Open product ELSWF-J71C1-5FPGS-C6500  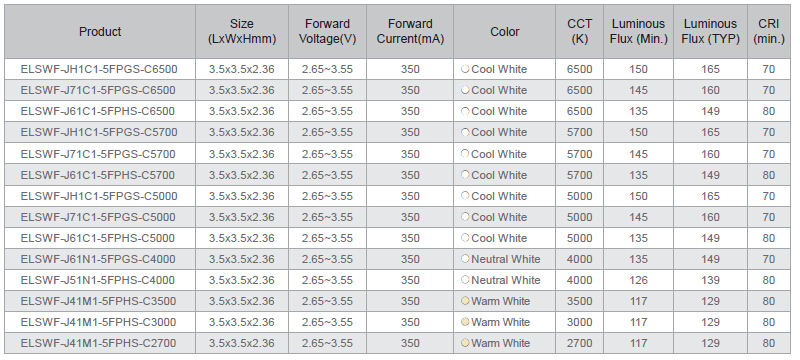click(x=98, y=90)
